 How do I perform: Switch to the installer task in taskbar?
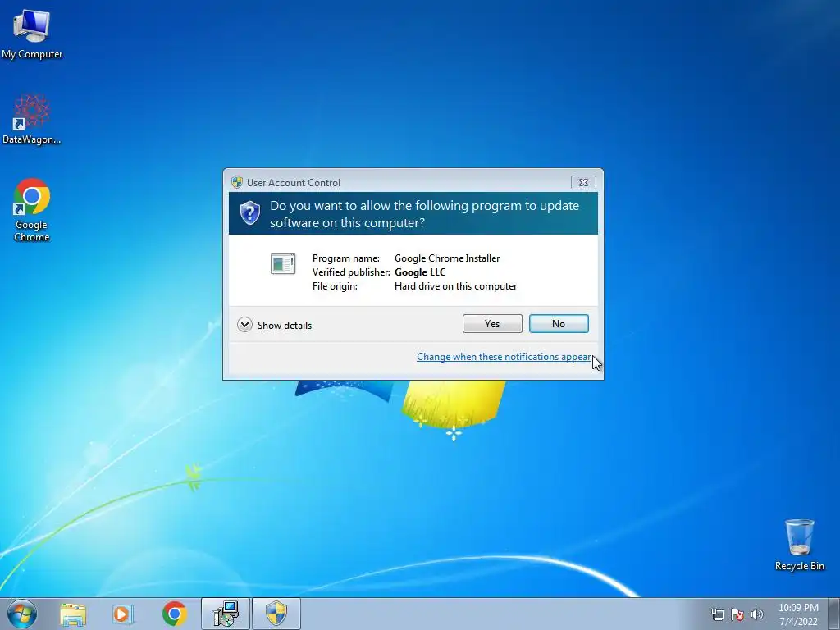[226, 614]
